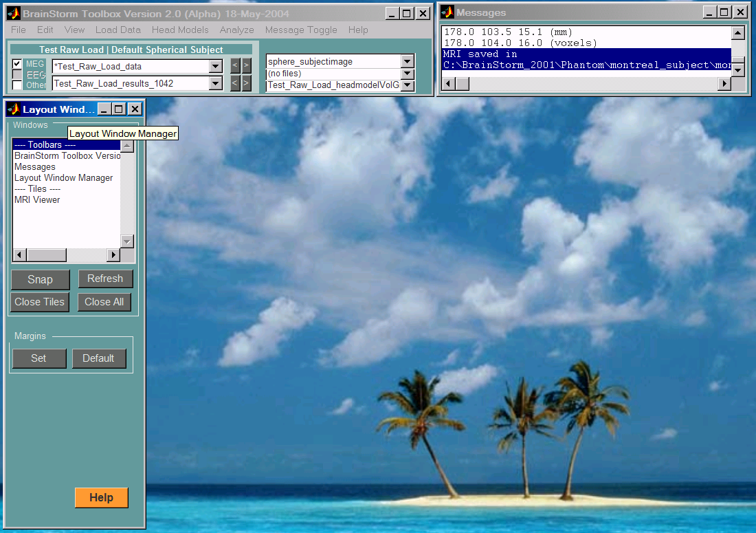
Task: Click the next arrow beside Test_Raw_Load_results_1042
Action: pos(246,83)
